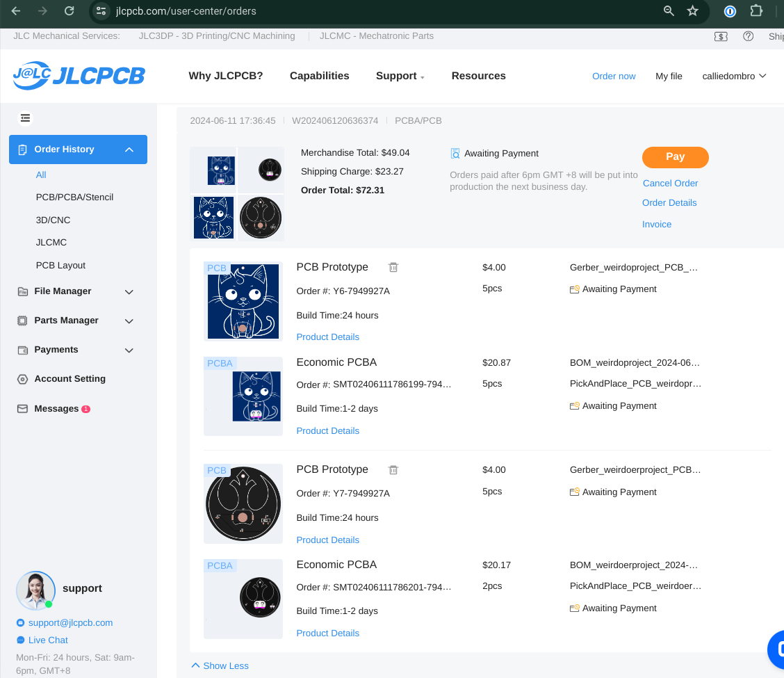Open the browser extensions puzzle icon

click(x=756, y=11)
